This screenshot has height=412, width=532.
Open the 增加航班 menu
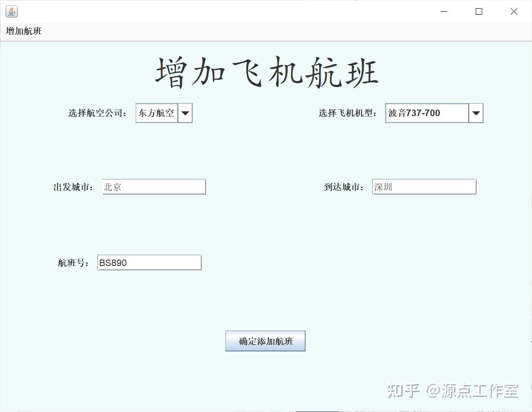click(24, 31)
